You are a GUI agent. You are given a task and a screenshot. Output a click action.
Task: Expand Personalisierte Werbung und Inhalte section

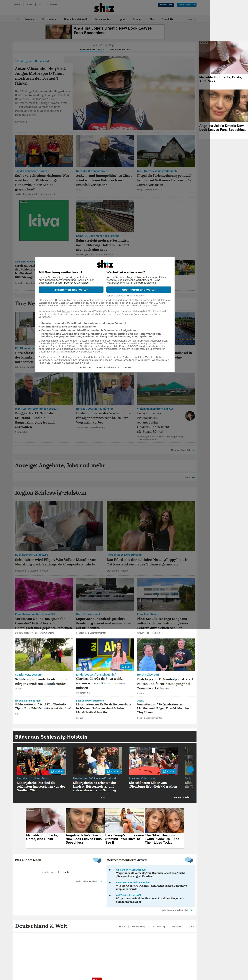[x=100, y=335]
